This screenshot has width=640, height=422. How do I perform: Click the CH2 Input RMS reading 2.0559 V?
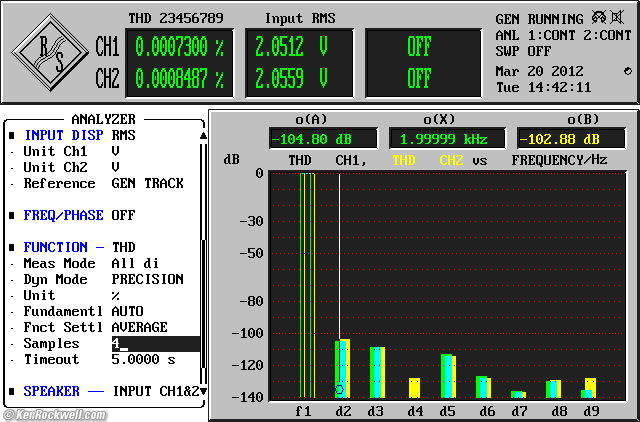pos(291,78)
